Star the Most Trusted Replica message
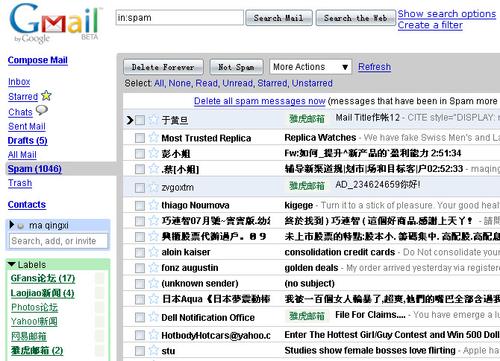The width and height of the screenshot is (500, 361). coord(153,137)
